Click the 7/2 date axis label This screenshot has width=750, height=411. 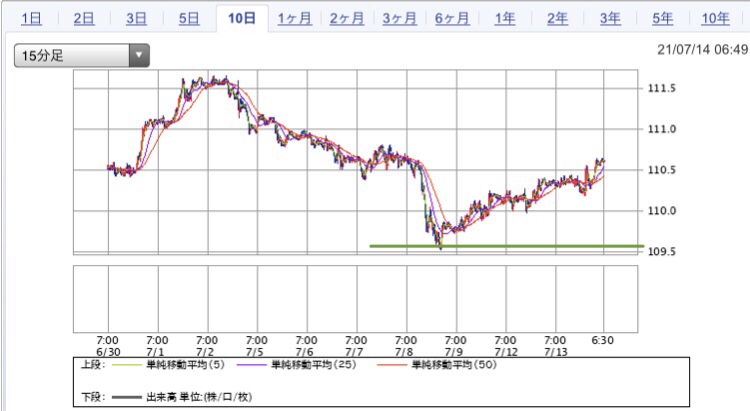[205, 352]
